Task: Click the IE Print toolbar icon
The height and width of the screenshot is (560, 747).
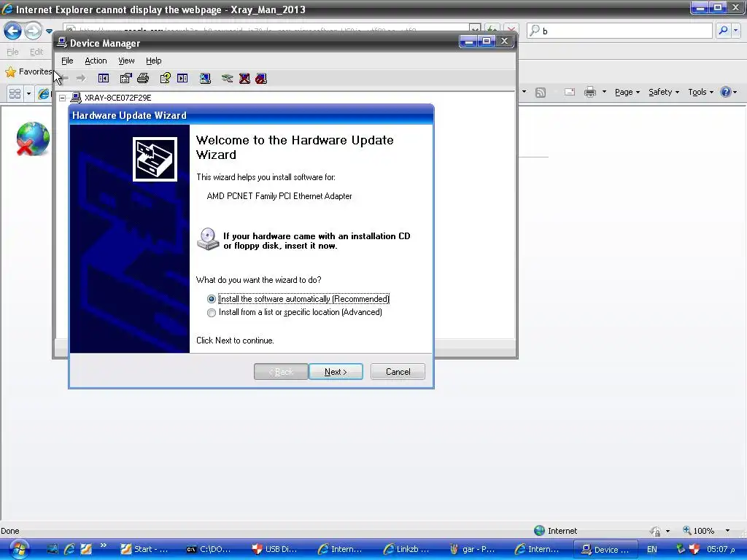Action: 590,92
